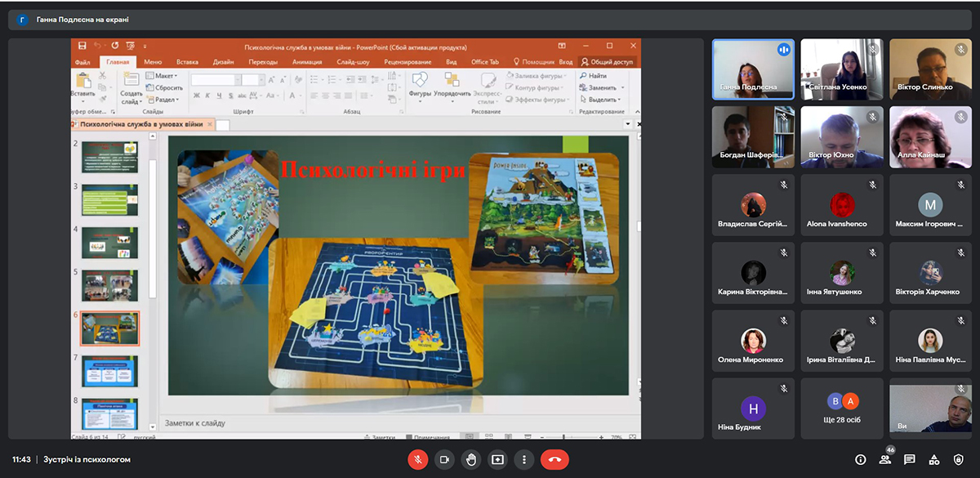980x478 pixels.
Task: Open Host controls shield lock icon
Action: 959,459
